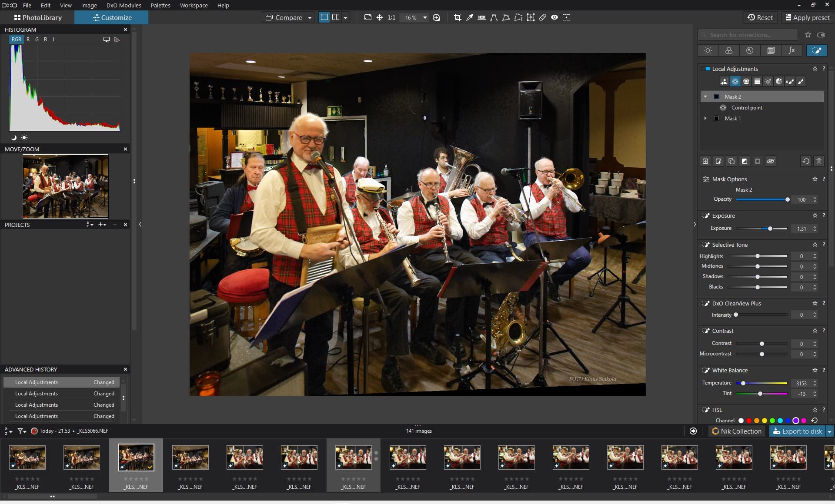Pick the white balance eyedropper tool
This screenshot has width=835, height=504.
(470, 17)
